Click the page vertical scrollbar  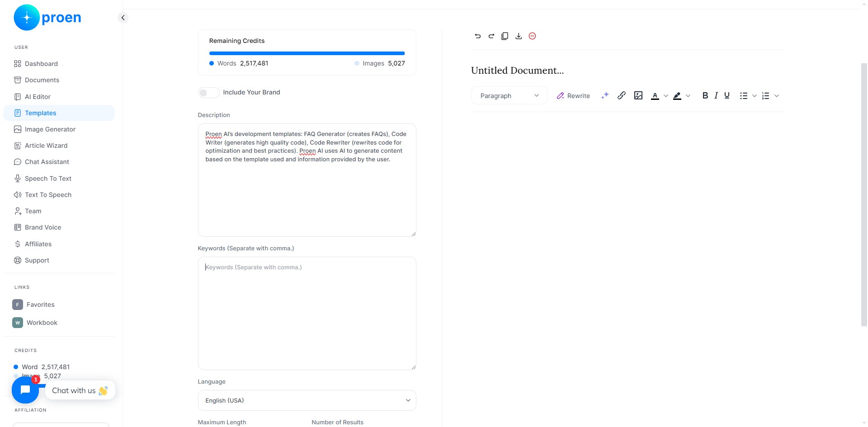[x=864, y=194]
